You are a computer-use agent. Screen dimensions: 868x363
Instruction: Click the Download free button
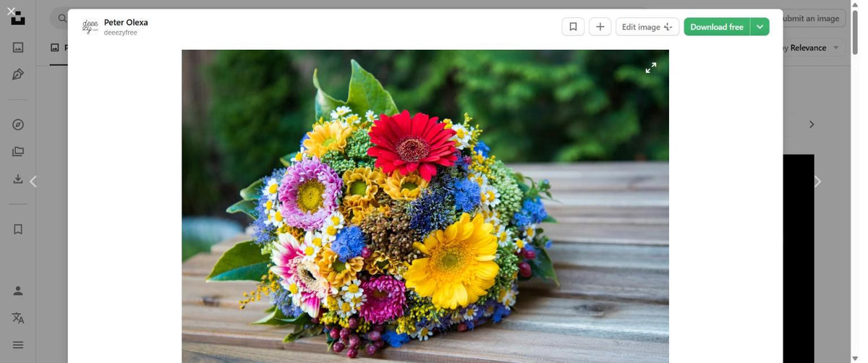point(717,27)
